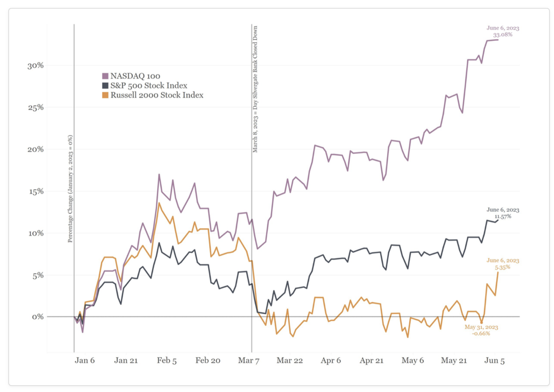Viewport: 554px width, 392px height.
Task: Click the 30% y-axis tick label
Action: 36,66
